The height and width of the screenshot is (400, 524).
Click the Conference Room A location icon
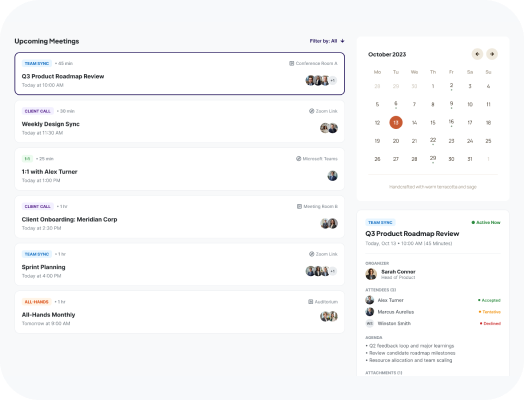(x=291, y=63)
